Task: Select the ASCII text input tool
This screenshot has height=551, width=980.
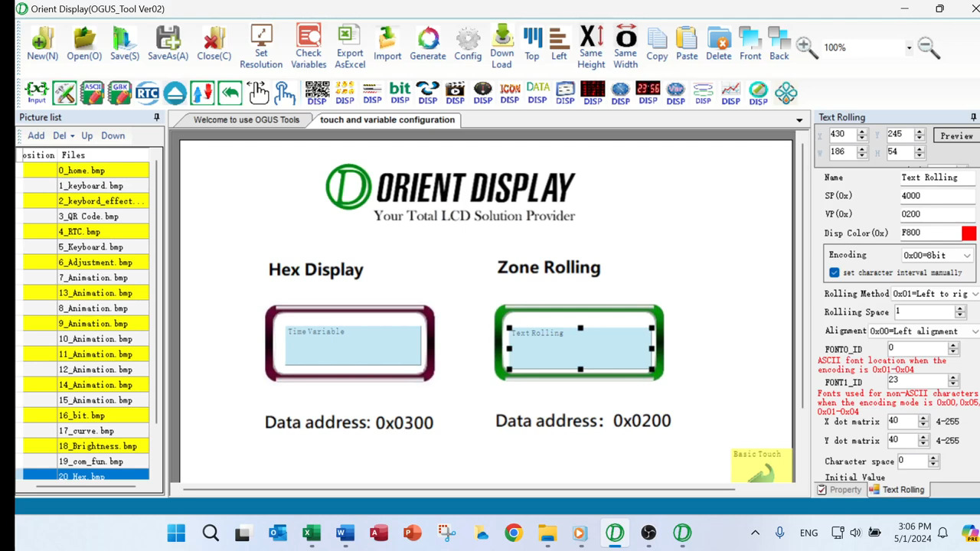Action: tap(92, 93)
